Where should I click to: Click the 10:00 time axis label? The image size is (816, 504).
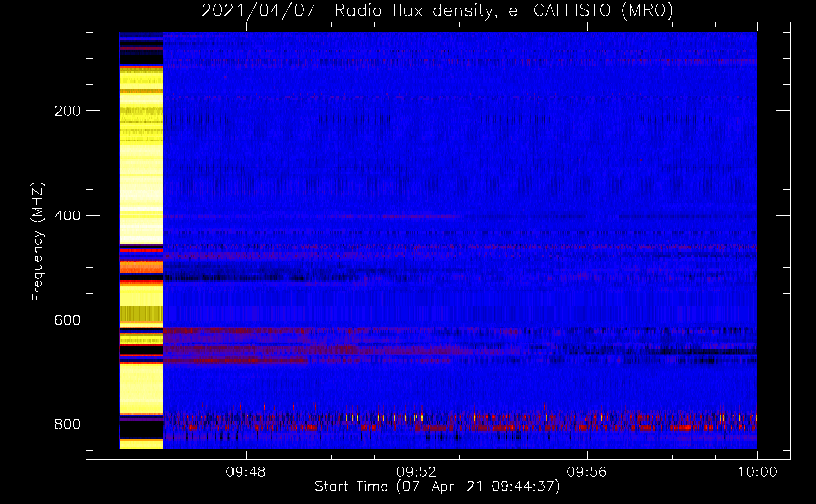tap(757, 472)
